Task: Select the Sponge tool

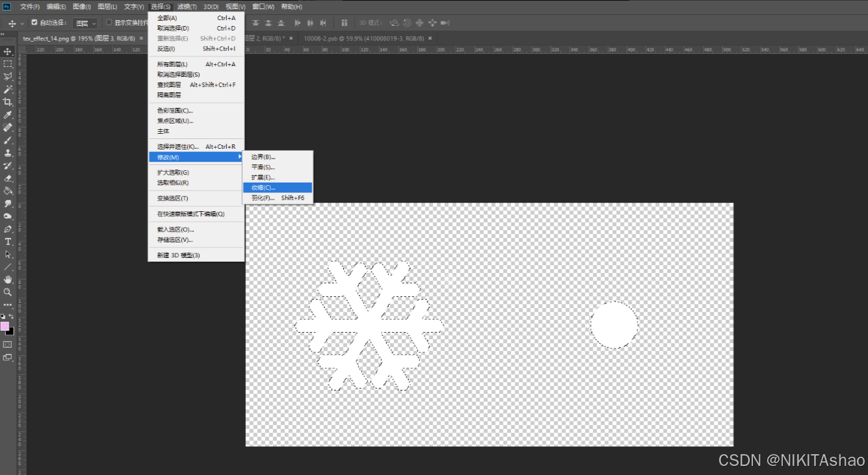Action: coord(8,216)
